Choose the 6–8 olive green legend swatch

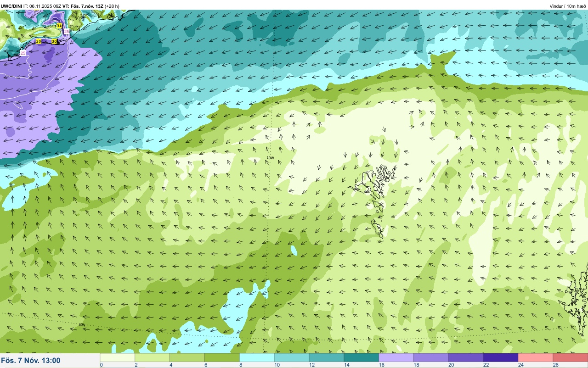[x=222, y=357]
